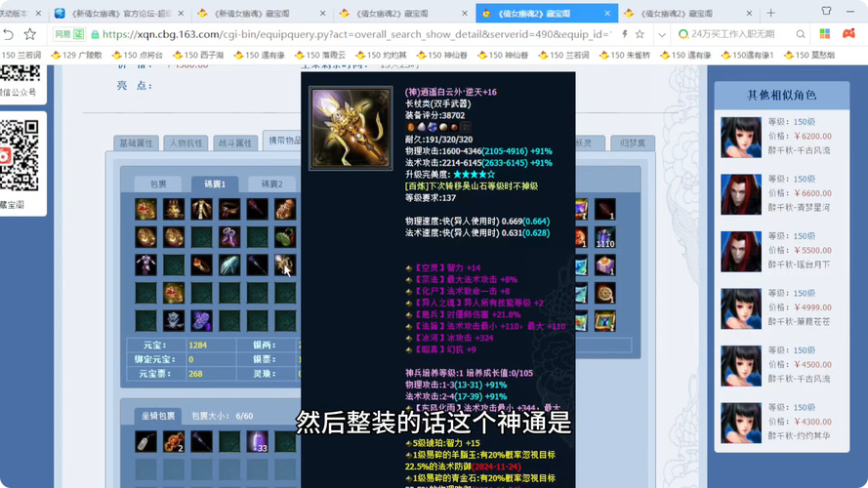The width and height of the screenshot is (868, 488).
Task: Switch to 战斗属性 tab
Action: [x=235, y=143]
